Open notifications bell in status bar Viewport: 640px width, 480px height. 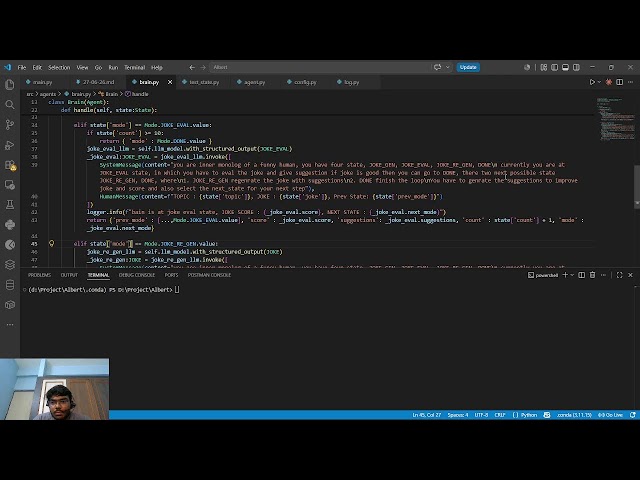(x=633, y=415)
